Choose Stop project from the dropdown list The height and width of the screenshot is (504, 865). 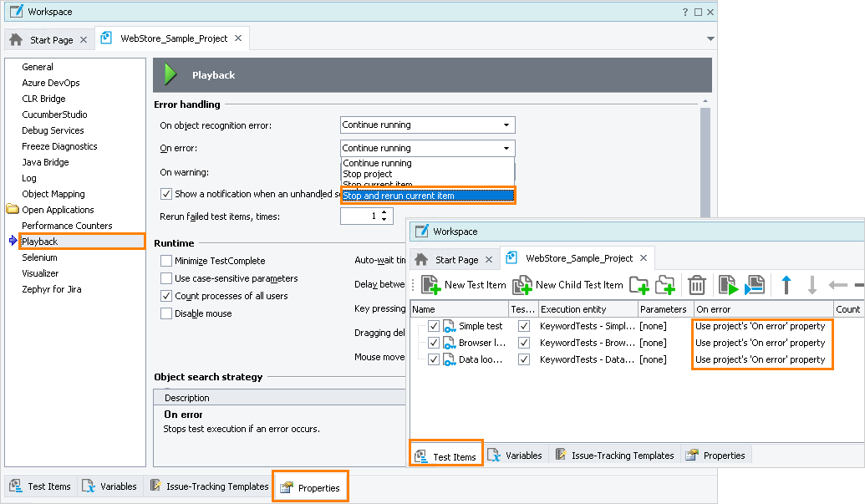click(367, 174)
